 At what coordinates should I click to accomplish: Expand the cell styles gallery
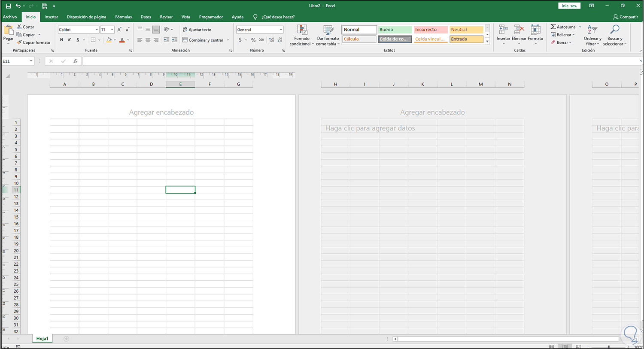487,42
